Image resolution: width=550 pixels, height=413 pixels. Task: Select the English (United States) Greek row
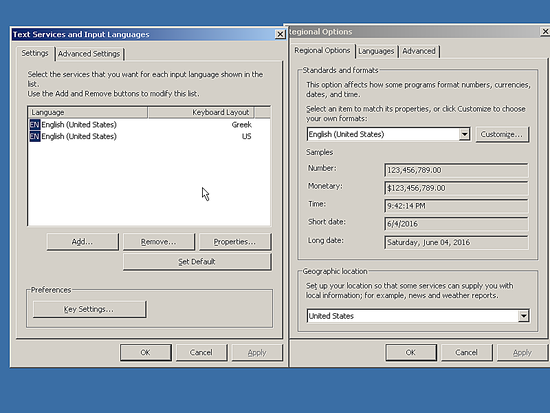click(149, 125)
